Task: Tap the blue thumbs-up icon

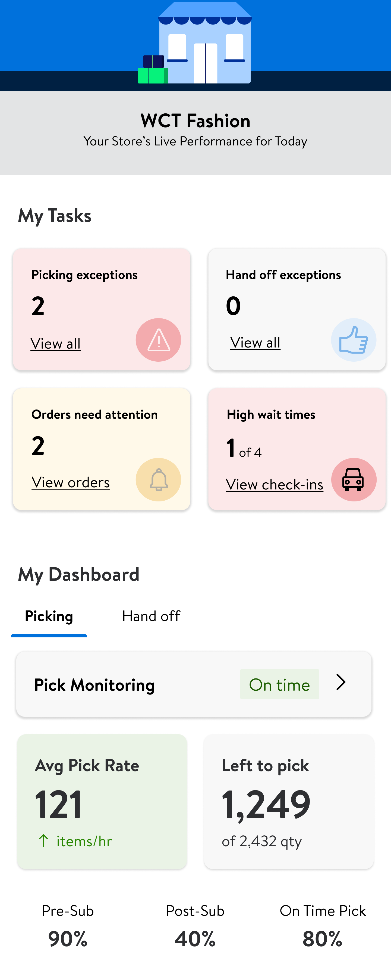Action: (353, 340)
